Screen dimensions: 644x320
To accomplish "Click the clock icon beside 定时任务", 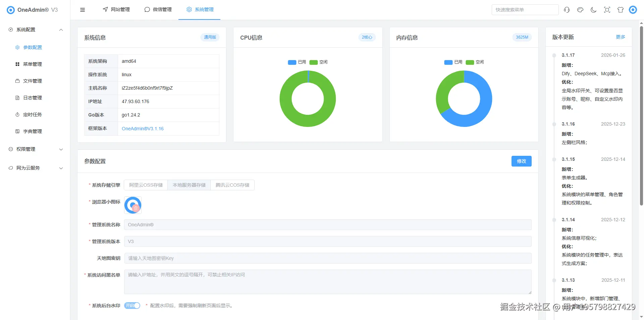I will coord(17,115).
